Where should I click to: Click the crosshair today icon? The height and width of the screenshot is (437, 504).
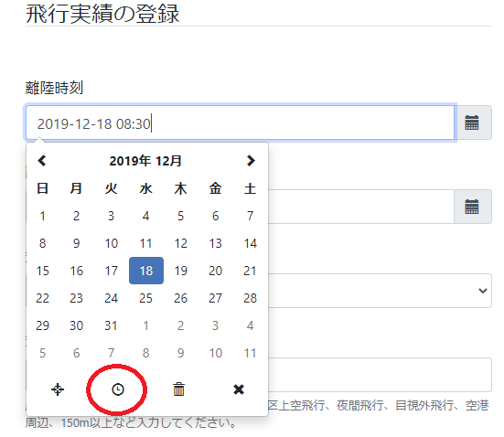tap(58, 389)
